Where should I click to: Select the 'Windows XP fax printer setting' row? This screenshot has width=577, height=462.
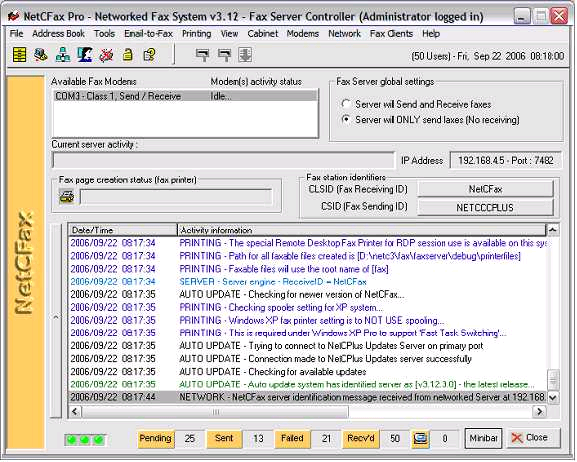[308, 321]
